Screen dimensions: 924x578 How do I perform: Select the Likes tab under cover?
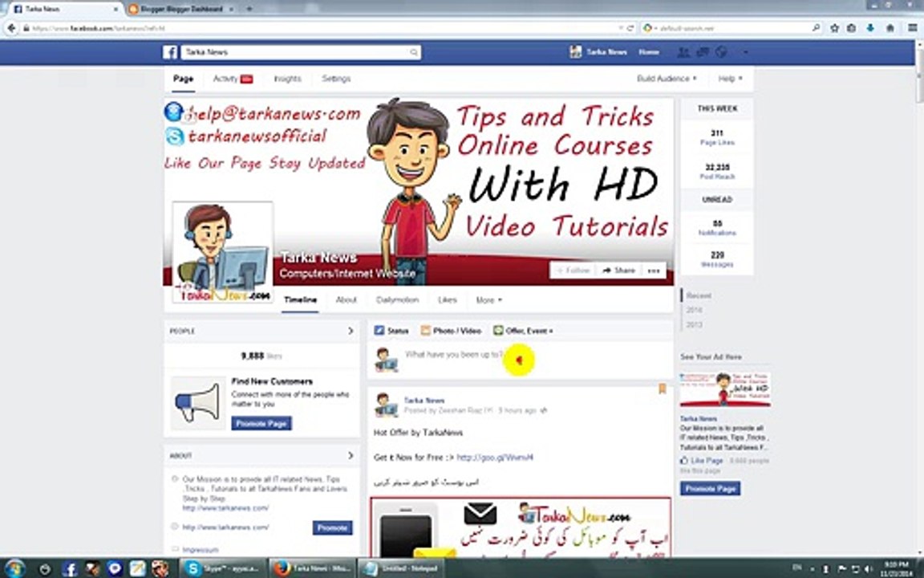(x=448, y=300)
